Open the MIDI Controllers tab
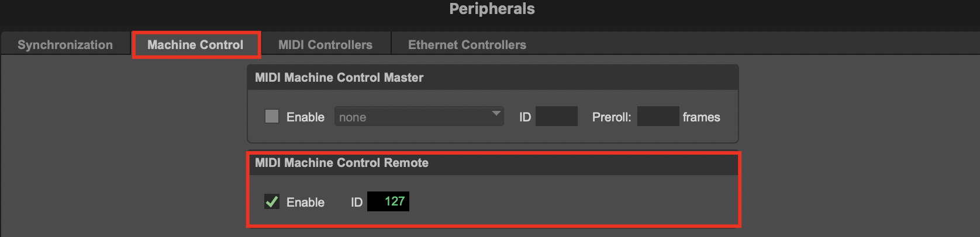Screen dimensions: 980x237 (x=325, y=45)
